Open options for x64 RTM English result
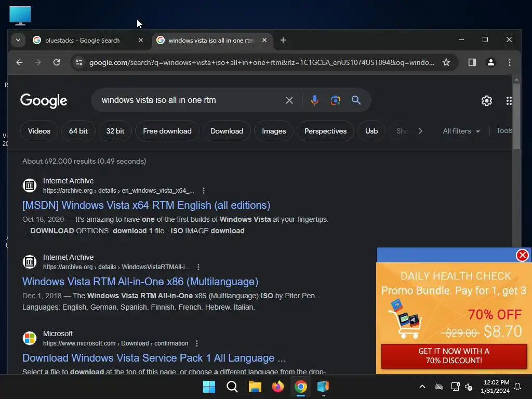Screen dimensions: 532x399 point(204,191)
